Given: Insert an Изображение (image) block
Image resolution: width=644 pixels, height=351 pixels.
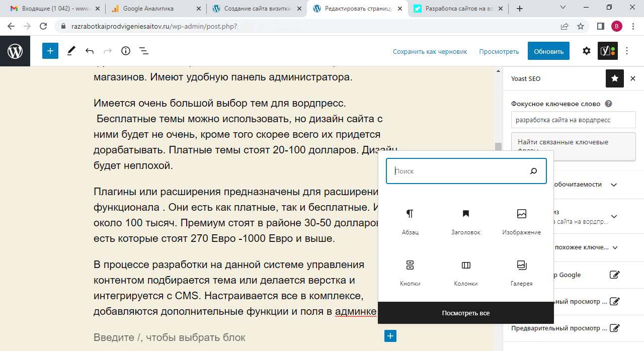Looking at the screenshot, I should (521, 221).
